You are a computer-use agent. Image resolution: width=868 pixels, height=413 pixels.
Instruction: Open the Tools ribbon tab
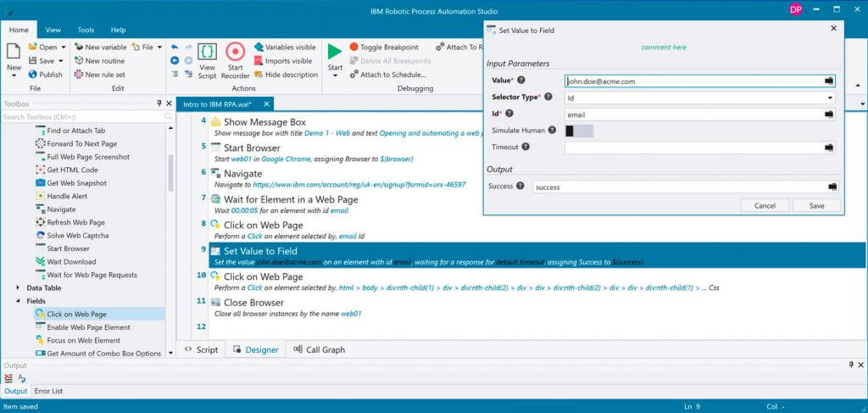click(x=86, y=30)
